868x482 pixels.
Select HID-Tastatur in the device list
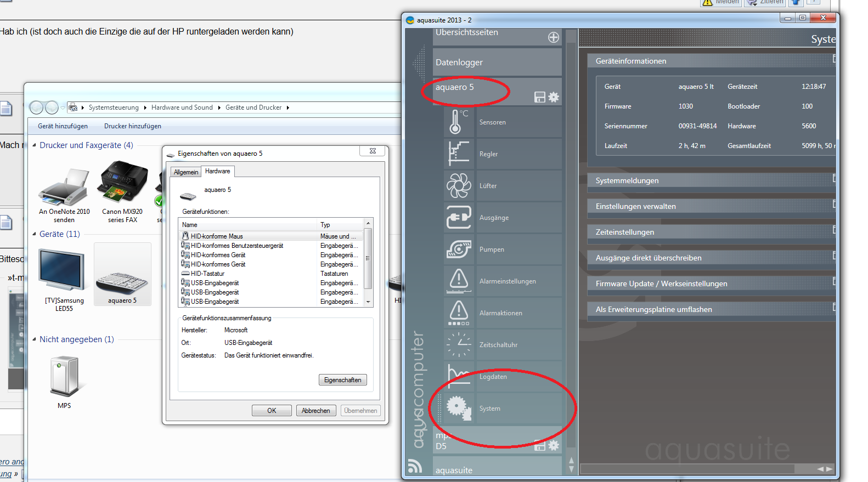tap(208, 274)
